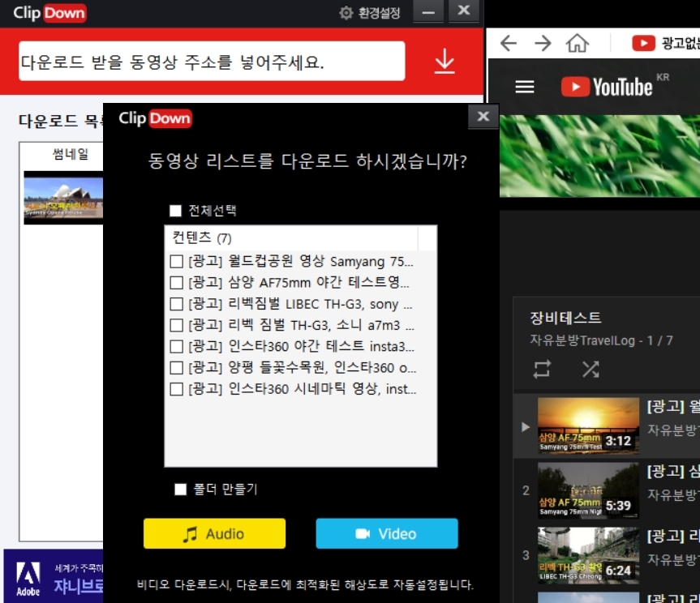This screenshot has height=603, width=700.
Task: Toggle playlist loop icon
Action: [x=542, y=370]
